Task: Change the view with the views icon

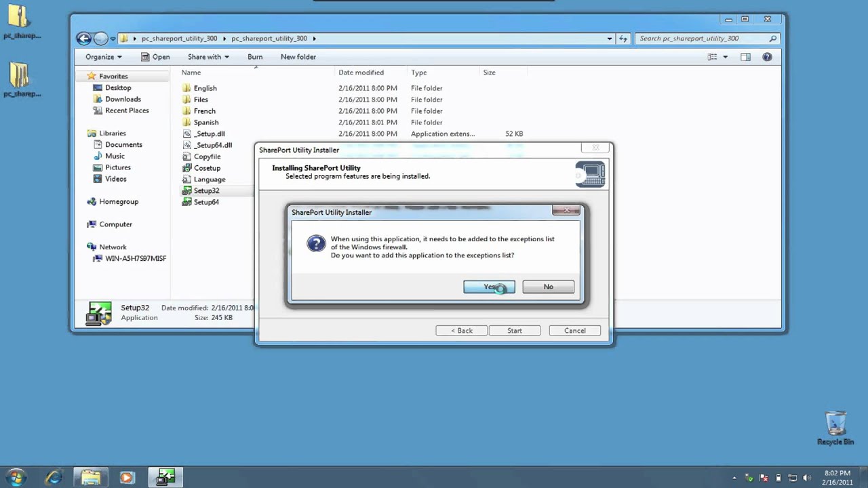Action: (712, 57)
